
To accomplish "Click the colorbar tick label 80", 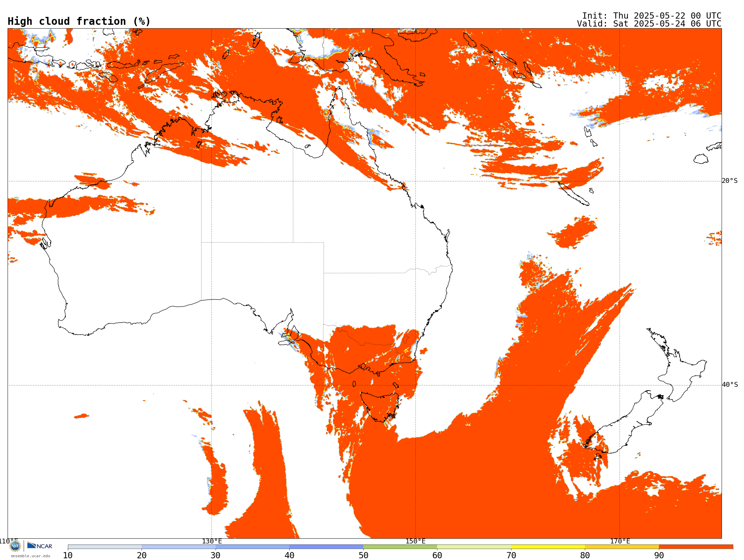I will [585, 555].
